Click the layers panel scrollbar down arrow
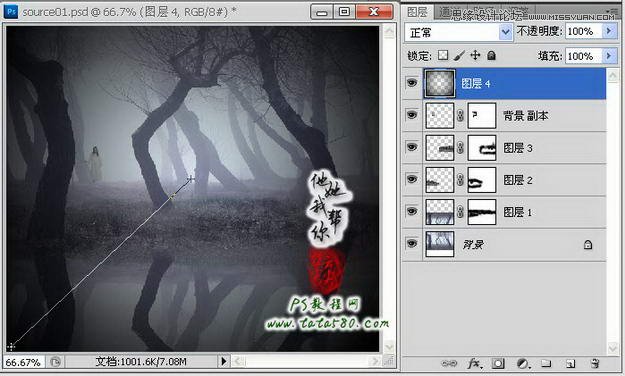The height and width of the screenshot is (376, 625). pyautogui.click(x=613, y=348)
